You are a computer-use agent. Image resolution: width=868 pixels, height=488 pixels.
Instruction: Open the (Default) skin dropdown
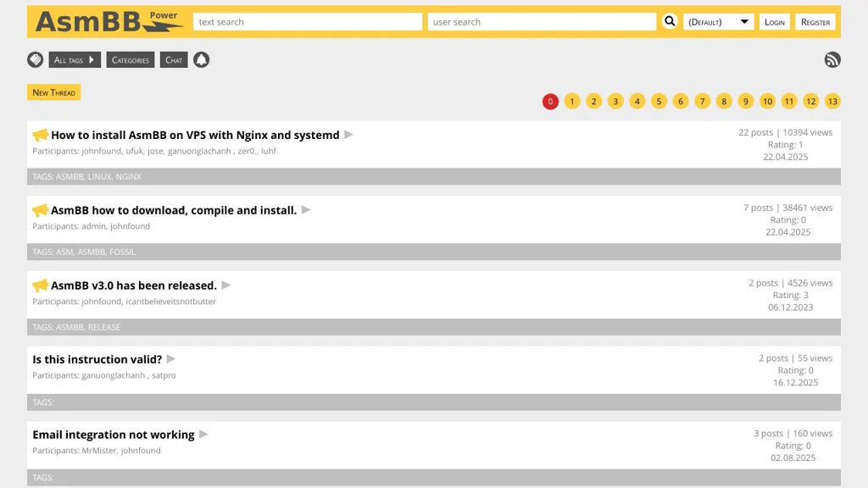[x=719, y=22]
